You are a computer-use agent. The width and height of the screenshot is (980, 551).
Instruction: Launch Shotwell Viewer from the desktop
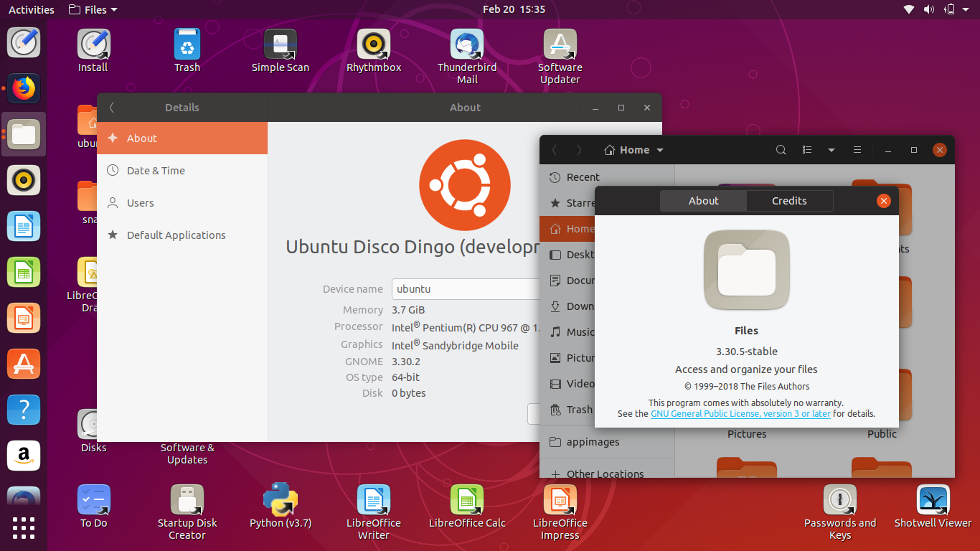pos(933,499)
